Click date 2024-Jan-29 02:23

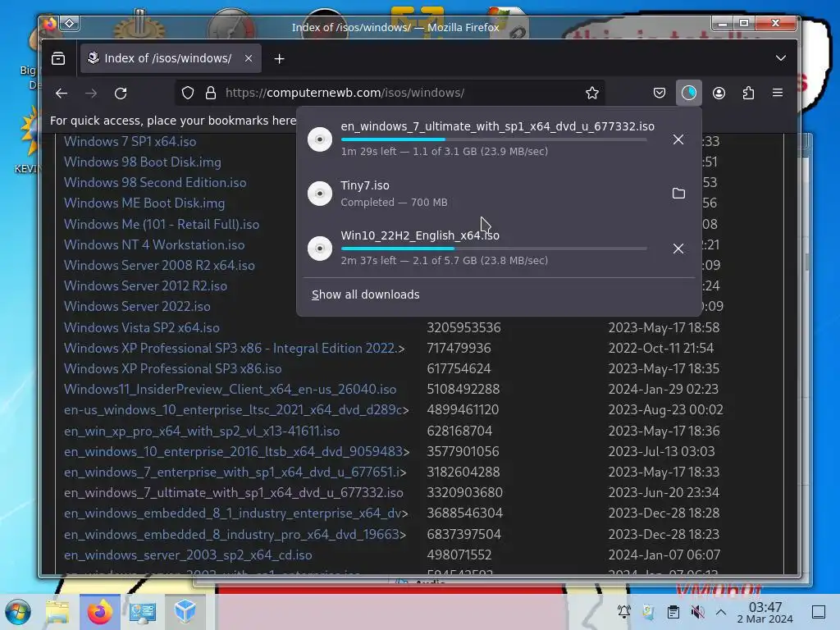(663, 390)
